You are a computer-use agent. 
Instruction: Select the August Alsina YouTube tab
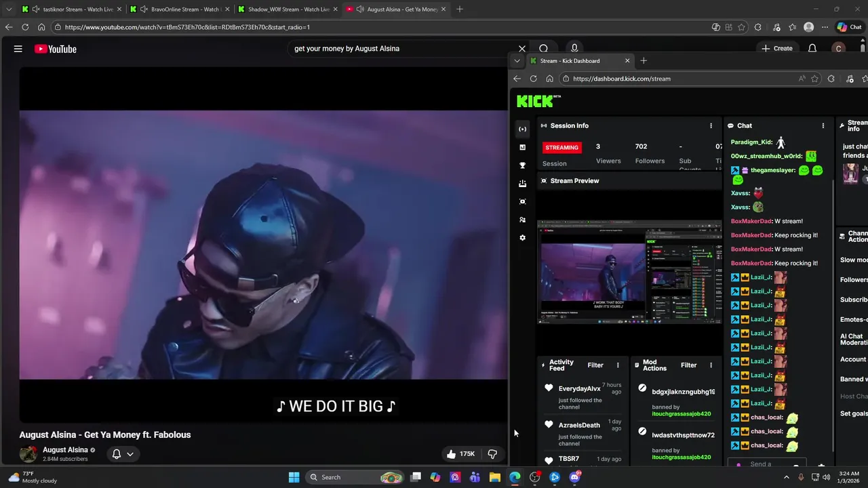tap(395, 9)
